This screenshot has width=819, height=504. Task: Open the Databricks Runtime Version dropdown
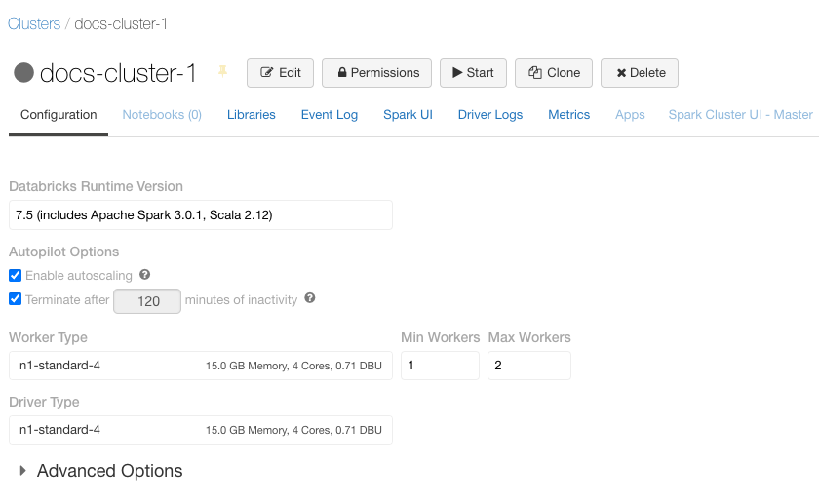(x=200, y=215)
